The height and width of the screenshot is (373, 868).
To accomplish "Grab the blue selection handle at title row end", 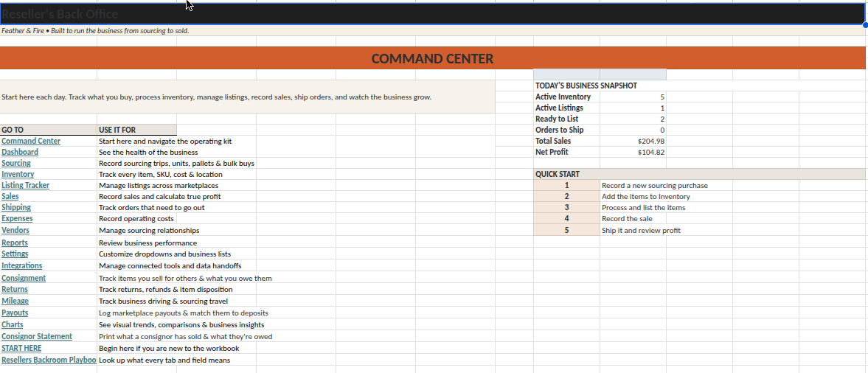I will [865, 24].
